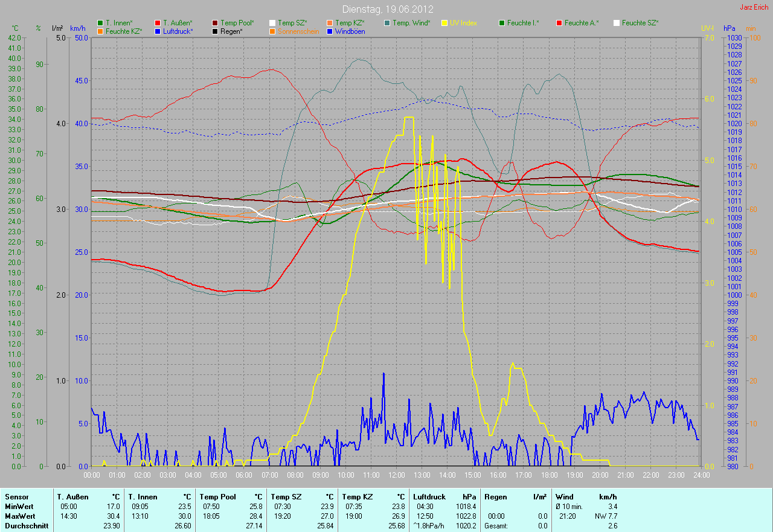
Task: Click the Temp KZ legend label
Action: coord(350,23)
